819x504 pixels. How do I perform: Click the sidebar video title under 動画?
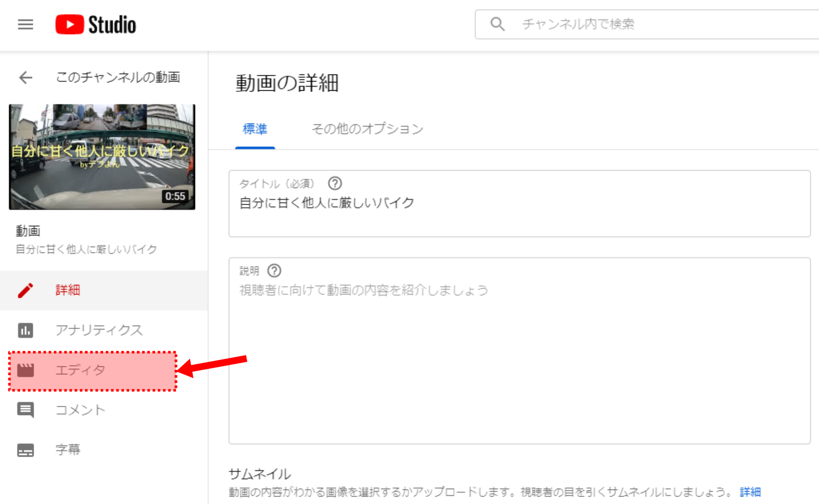[x=86, y=249]
